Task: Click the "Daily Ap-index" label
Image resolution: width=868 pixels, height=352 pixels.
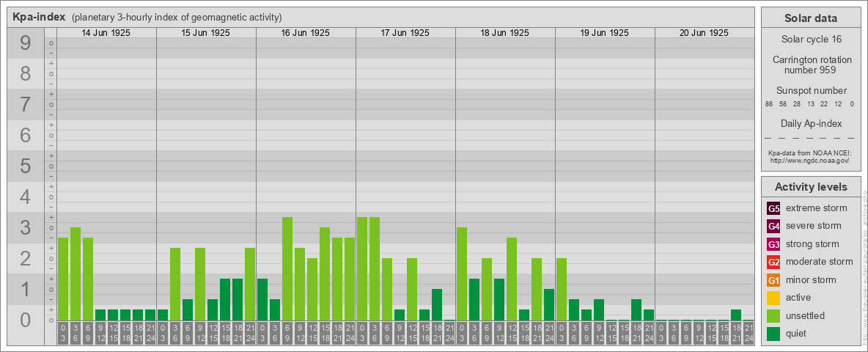Action: (811, 123)
